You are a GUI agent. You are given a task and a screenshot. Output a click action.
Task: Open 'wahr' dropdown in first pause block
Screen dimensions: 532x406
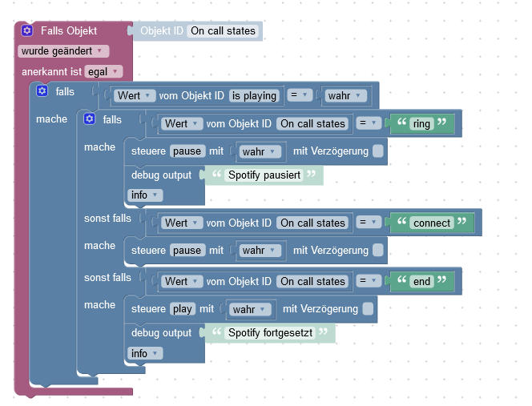click(x=260, y=151)
